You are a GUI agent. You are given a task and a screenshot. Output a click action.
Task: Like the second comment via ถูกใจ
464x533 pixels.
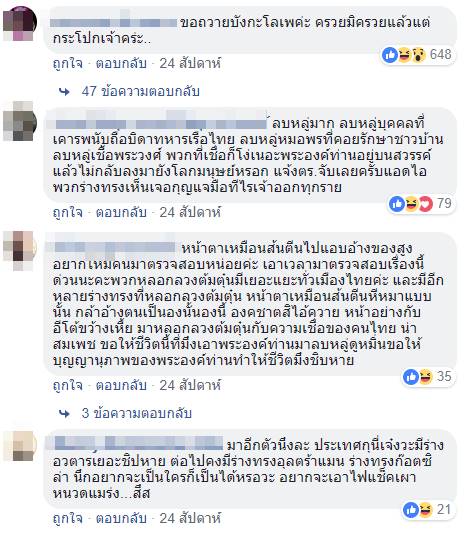tap(68, 212)
